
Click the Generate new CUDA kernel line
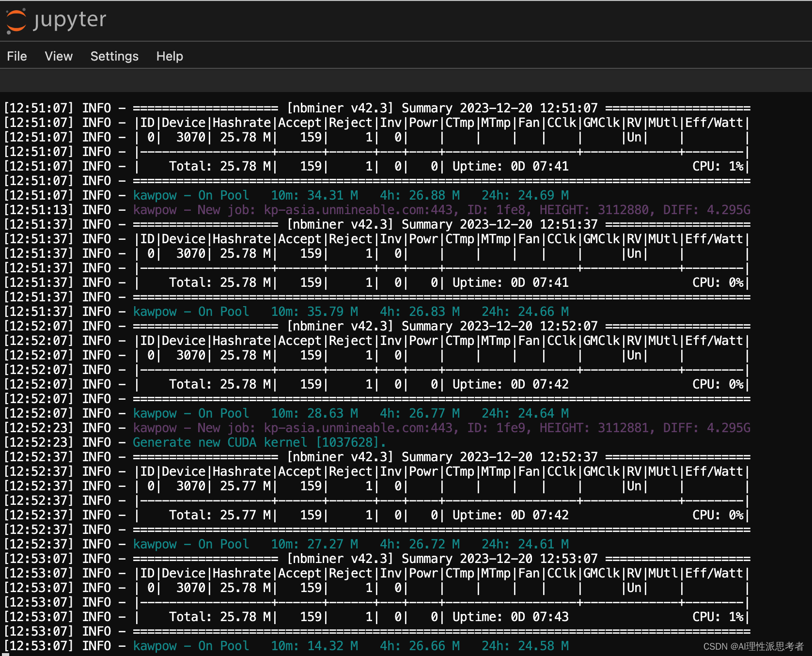(195, 442)
